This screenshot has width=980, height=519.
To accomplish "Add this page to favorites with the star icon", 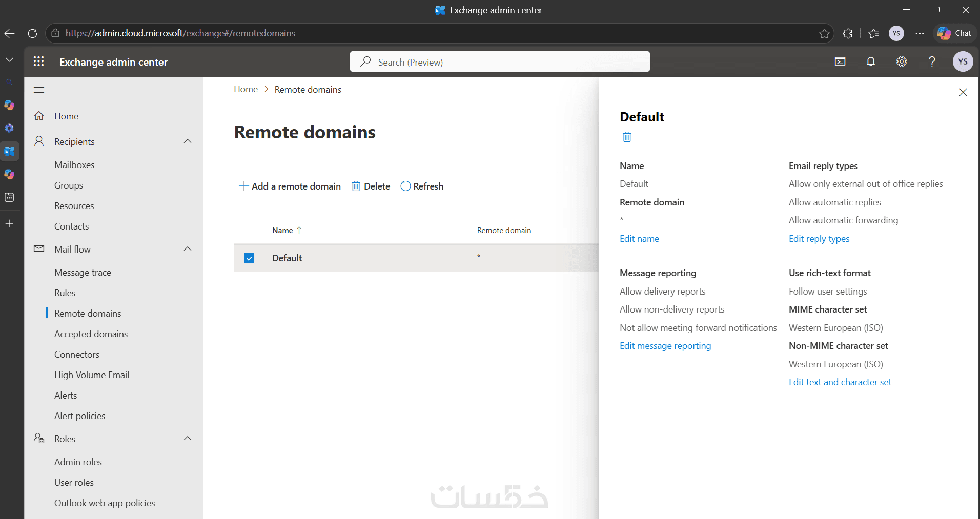I will point(824,33).
